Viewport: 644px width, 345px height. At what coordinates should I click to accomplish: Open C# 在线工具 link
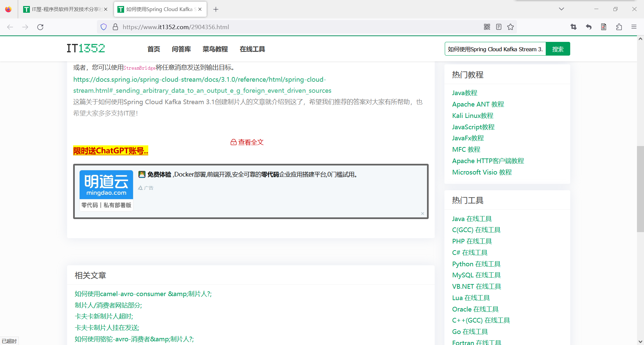pyautogui.click(x=470, y=253)
